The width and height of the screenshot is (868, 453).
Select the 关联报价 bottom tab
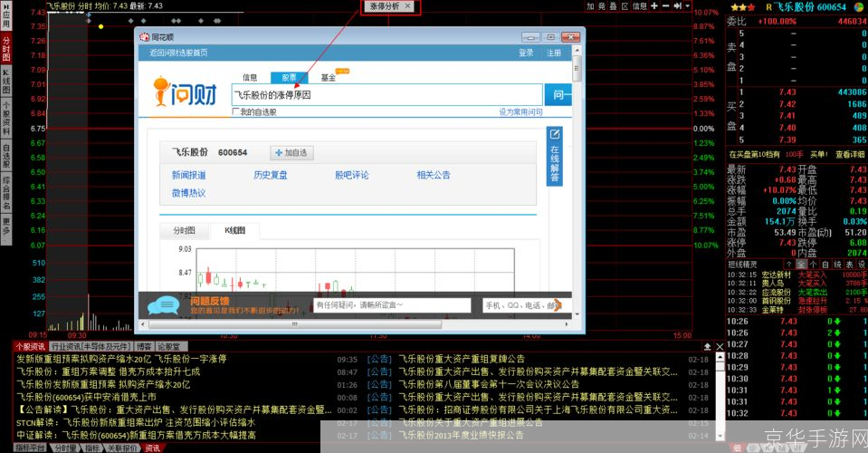(x=123, y=448)
